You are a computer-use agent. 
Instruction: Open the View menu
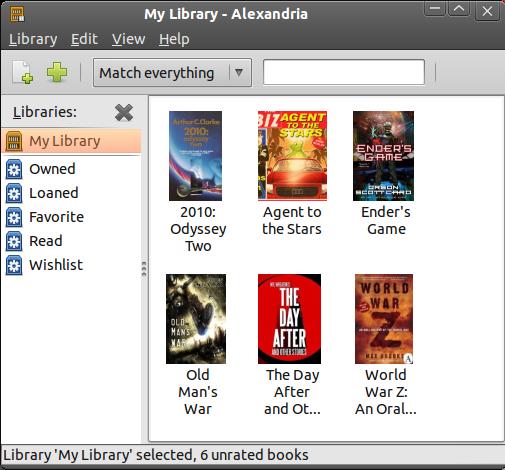click(x=128, y=39)
